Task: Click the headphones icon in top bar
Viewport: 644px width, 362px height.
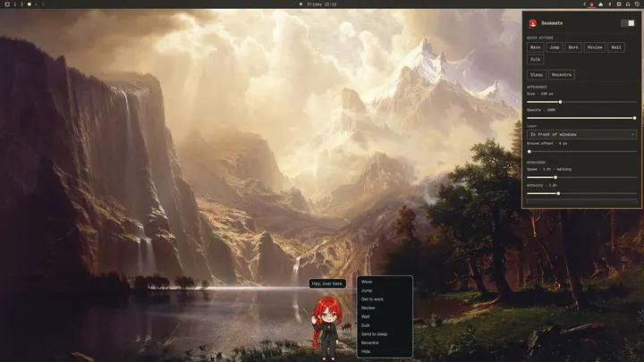Action: 628,4
